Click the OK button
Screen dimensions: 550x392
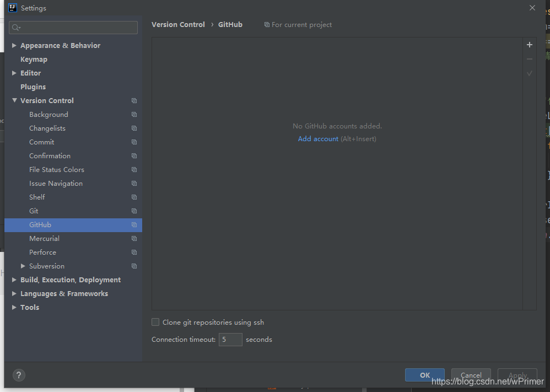(425, 375)
